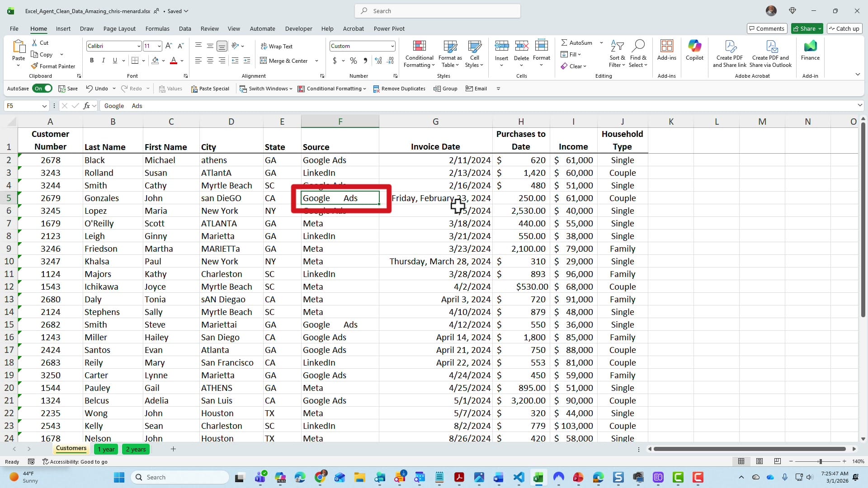Switch to the Formulas ribbon tab
The image size is (868, 488).
click(157, 28)
